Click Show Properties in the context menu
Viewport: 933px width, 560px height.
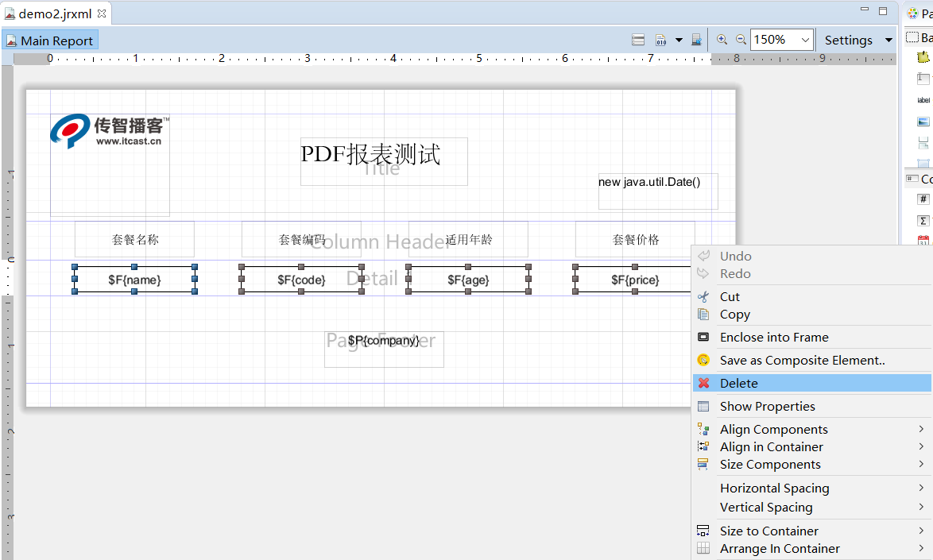coord(811,407)
